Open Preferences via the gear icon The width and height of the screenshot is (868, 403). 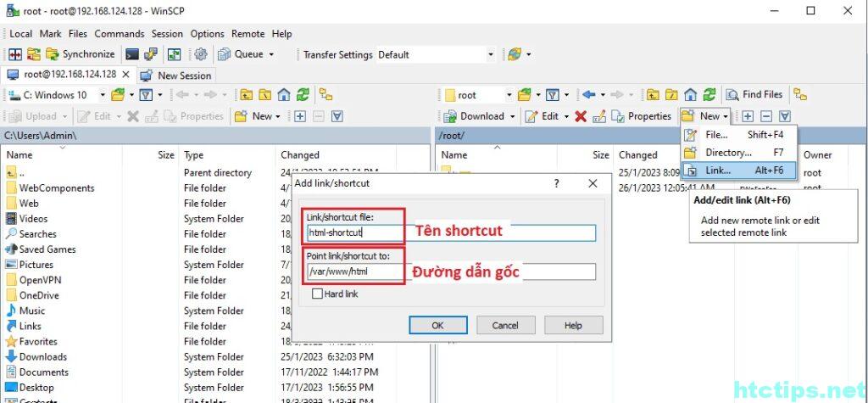201,54
